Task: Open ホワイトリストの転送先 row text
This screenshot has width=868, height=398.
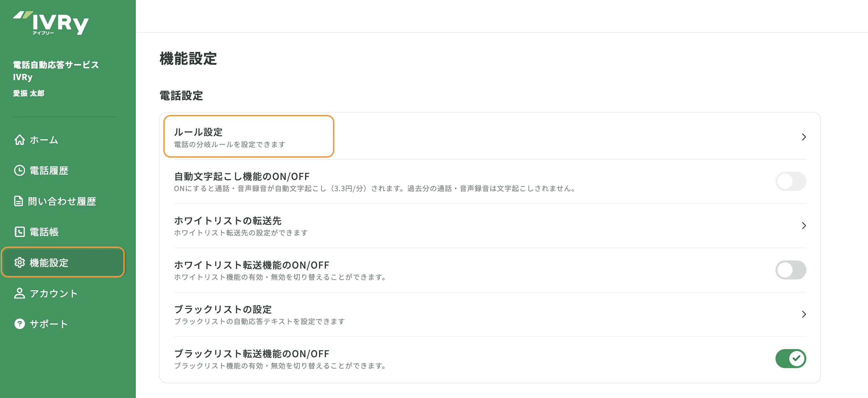Action: [x=227, y=221]
